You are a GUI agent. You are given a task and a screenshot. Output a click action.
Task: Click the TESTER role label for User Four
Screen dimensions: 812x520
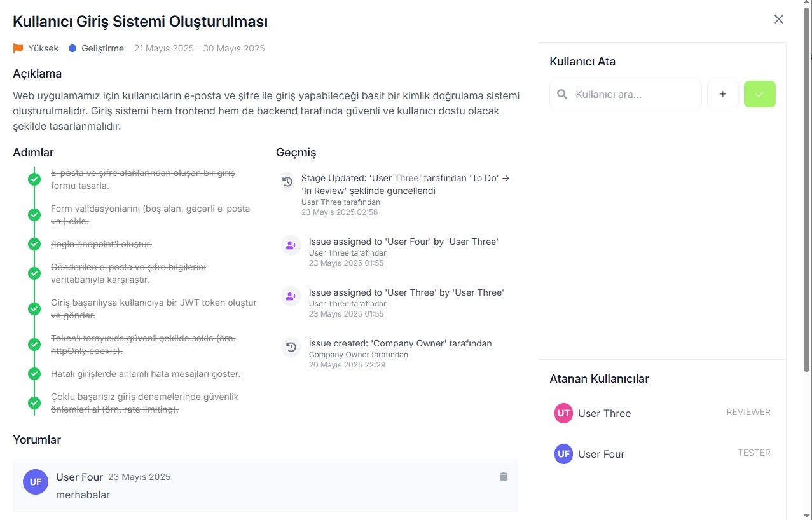(754, 453)
